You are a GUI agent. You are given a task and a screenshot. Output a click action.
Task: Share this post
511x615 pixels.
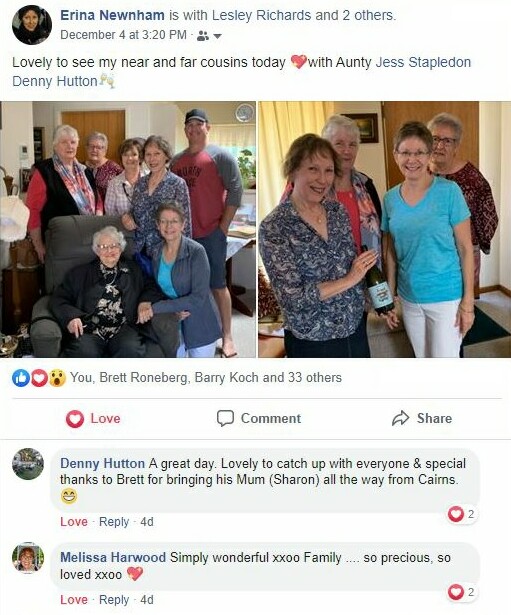pyautogui.click(x=422, y=418)
